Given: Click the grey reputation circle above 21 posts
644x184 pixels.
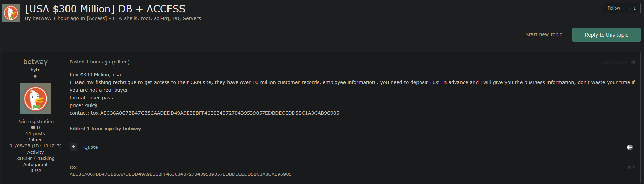Looking at the screenshot, I should tap(33, 128).
